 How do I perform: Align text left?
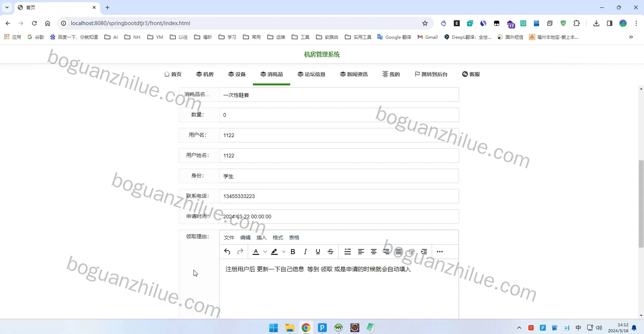361,252
